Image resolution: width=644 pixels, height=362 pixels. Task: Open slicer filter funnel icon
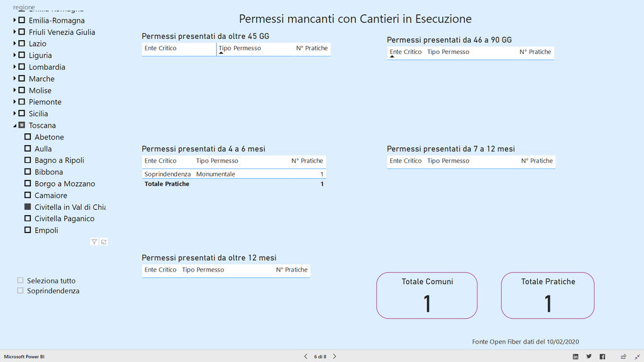[x=94, y=242]
